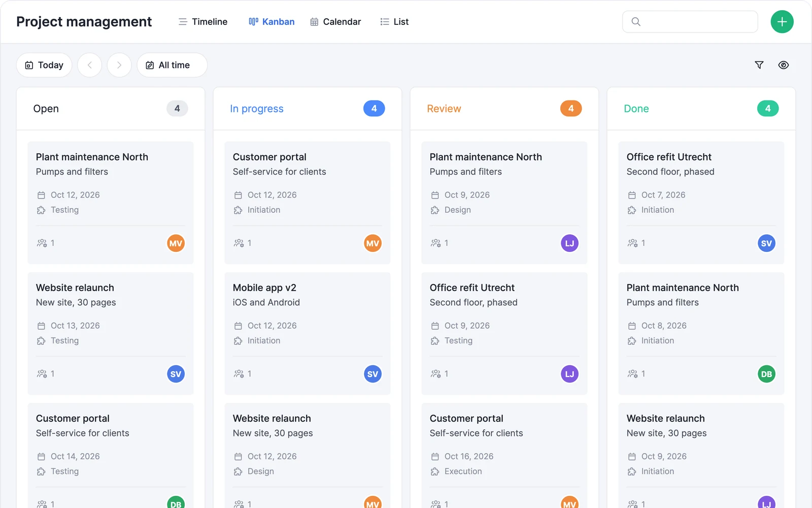Click the Oct 7, 2026 date
Viewport: 812px width, 508px height.
click(x=663, y=195)
